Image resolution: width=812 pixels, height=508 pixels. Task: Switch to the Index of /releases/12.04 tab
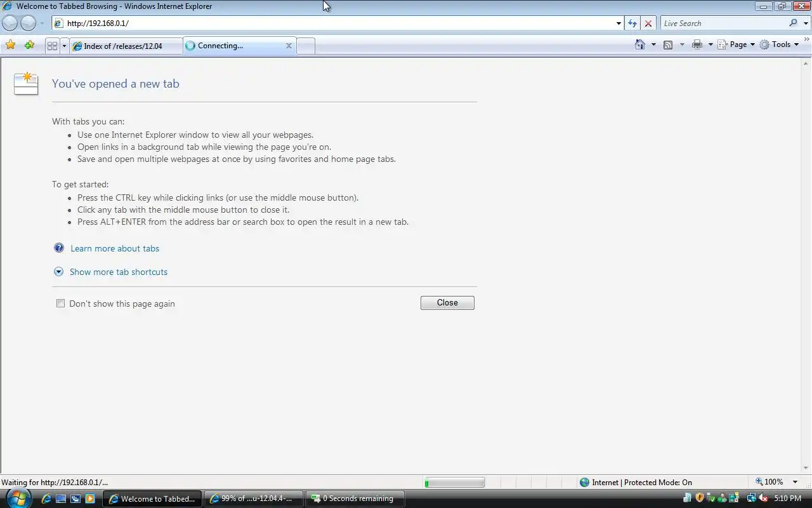(126, 46)
